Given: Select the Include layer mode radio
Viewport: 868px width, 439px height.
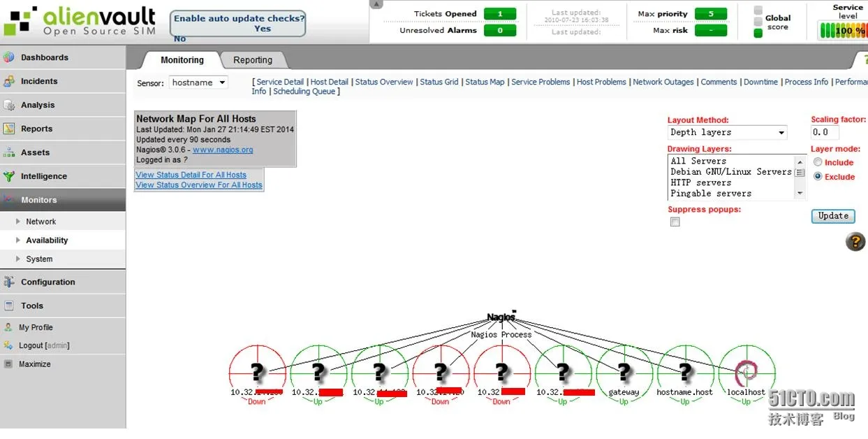Looking at the screenshot, I should coord(818,162).
